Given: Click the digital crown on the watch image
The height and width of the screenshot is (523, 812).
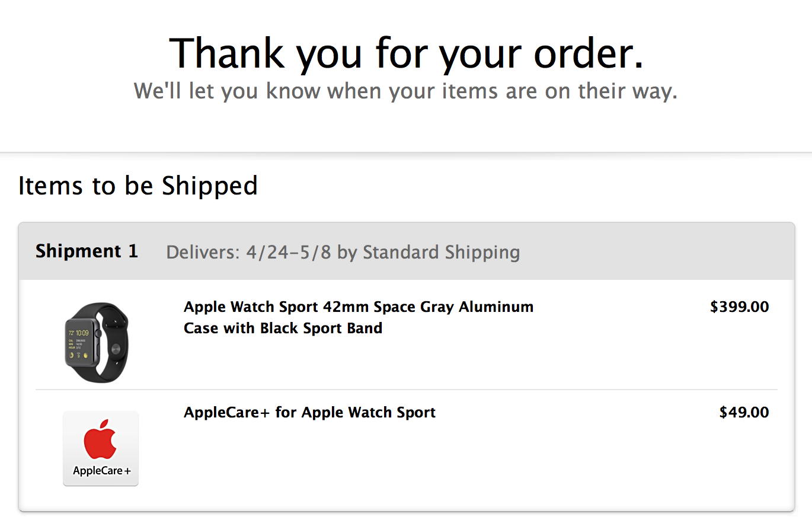Looking at the screenshot, I should [98, 333].
